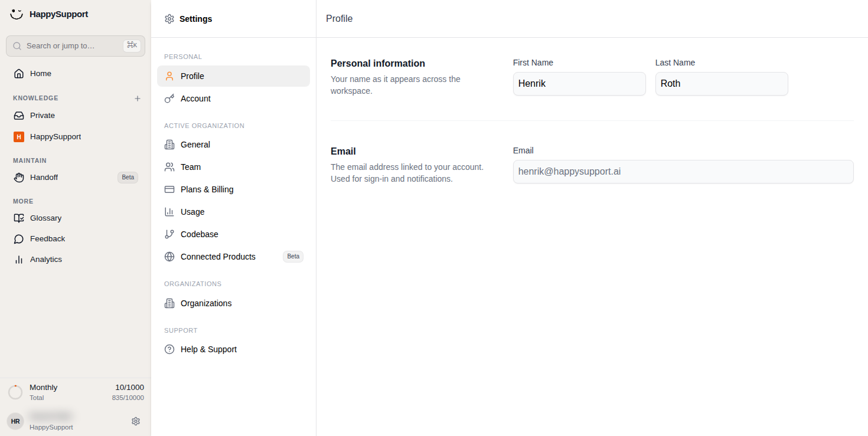Open the HappySupport knowledge space

(76, 137)
